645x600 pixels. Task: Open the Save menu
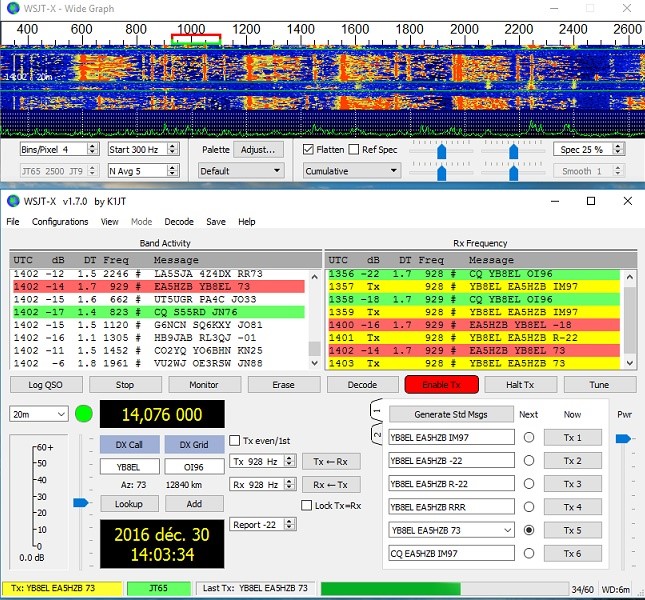pyautogui.click(x=216, y=222)
